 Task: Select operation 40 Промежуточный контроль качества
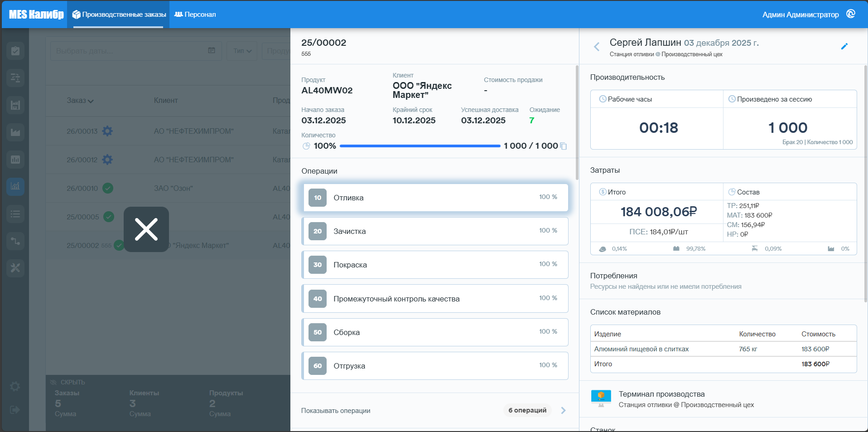tap(435, 299)
